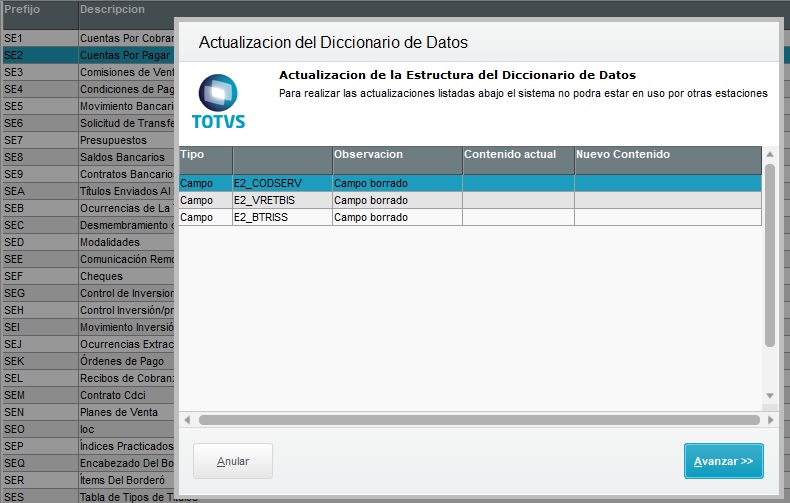Select the SEB Ocurrencias row
Viewport: 790px width, 503px height.
coord(88,208)
